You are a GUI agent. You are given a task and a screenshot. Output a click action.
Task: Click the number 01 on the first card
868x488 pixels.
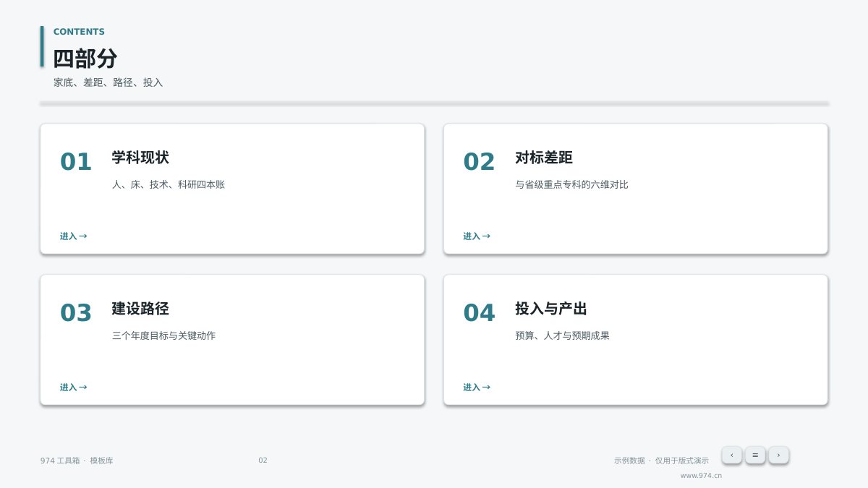tap(76, 162)
